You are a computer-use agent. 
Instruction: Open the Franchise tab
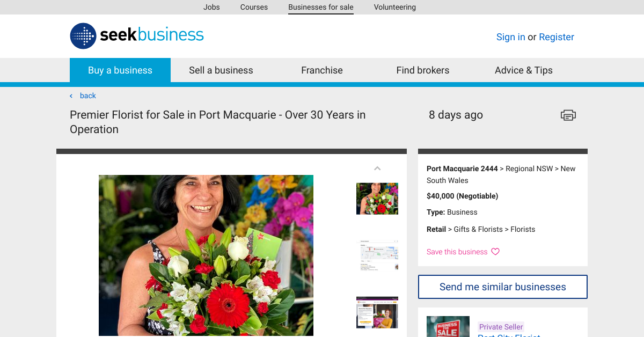pos(321,70)
